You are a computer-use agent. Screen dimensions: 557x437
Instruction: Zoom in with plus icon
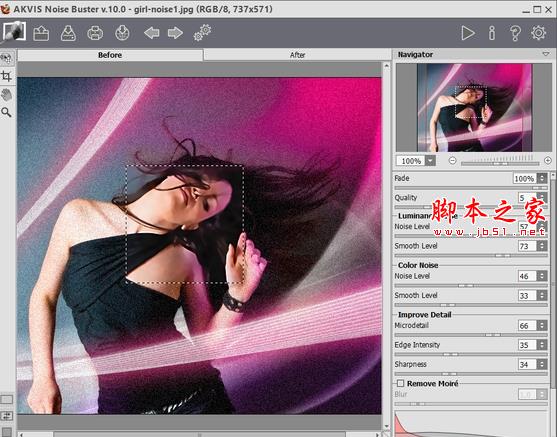[548, 161]
